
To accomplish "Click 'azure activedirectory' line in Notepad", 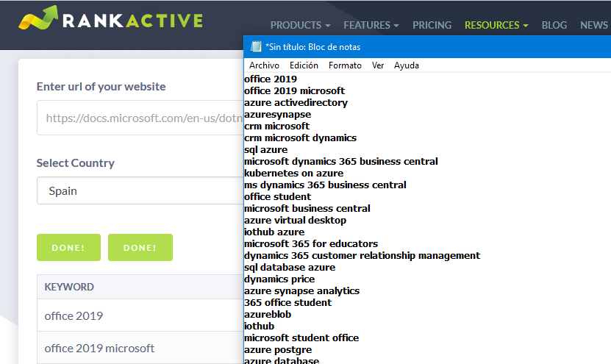I will tap(296, 102).
